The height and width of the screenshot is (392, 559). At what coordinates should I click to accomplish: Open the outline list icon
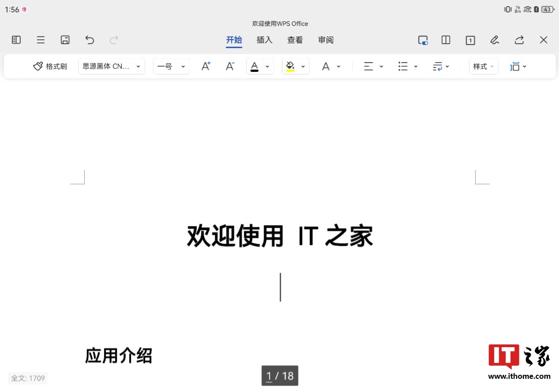coord(41,40)
